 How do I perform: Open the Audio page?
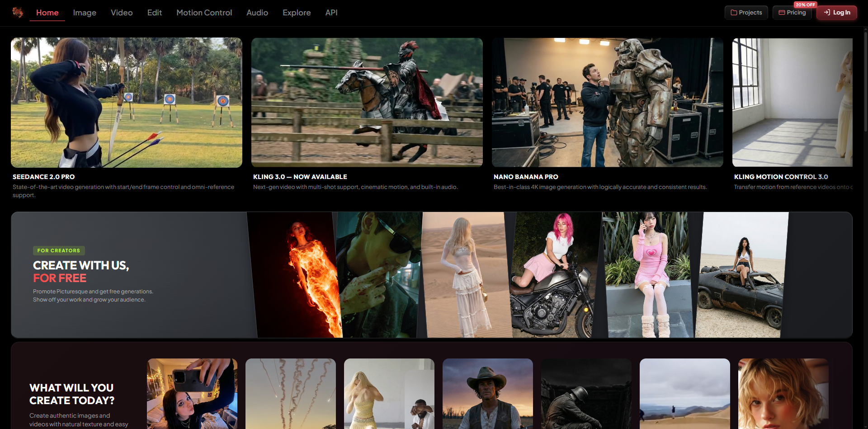coord(257,13)
